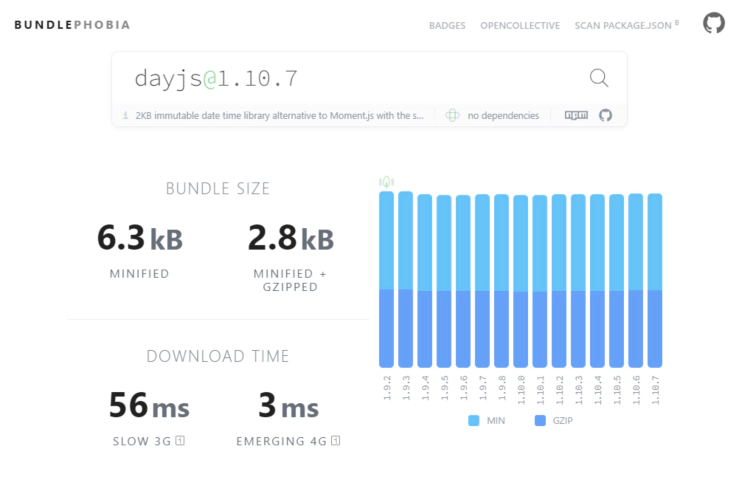
Task: Select the 1.9.4 version bar
Action: point(425,281)
